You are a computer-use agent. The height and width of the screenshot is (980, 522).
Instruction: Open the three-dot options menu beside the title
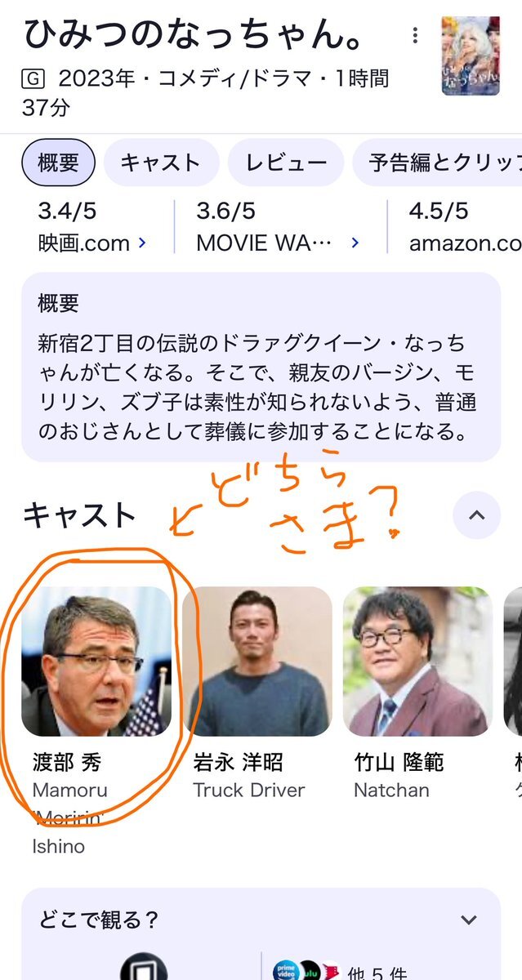[x=415, y=35]
